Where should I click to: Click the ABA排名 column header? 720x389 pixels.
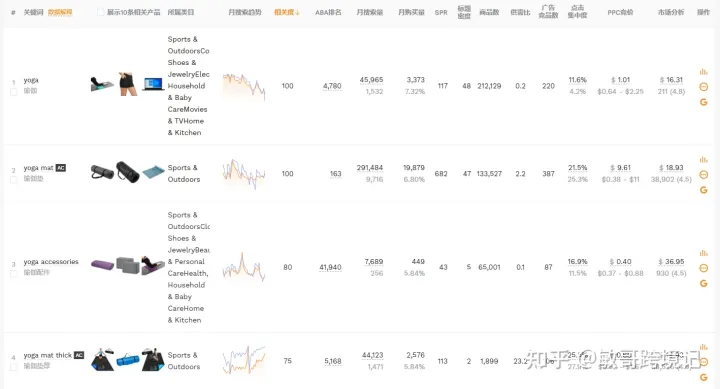[328, 12]
